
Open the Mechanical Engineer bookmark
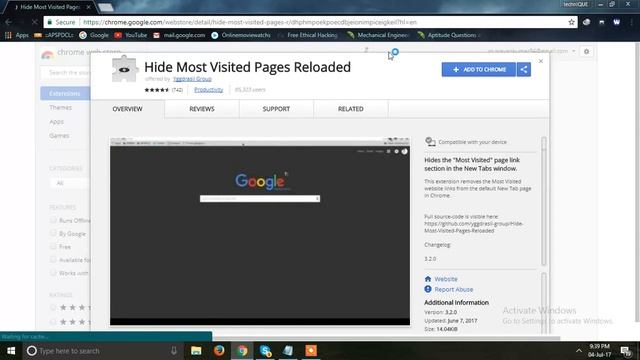(x=378, y=35)
